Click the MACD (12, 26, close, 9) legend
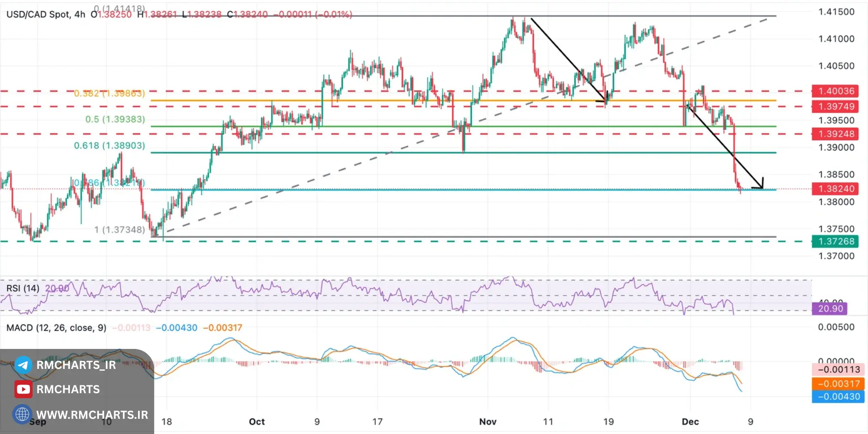 (56, 328)
